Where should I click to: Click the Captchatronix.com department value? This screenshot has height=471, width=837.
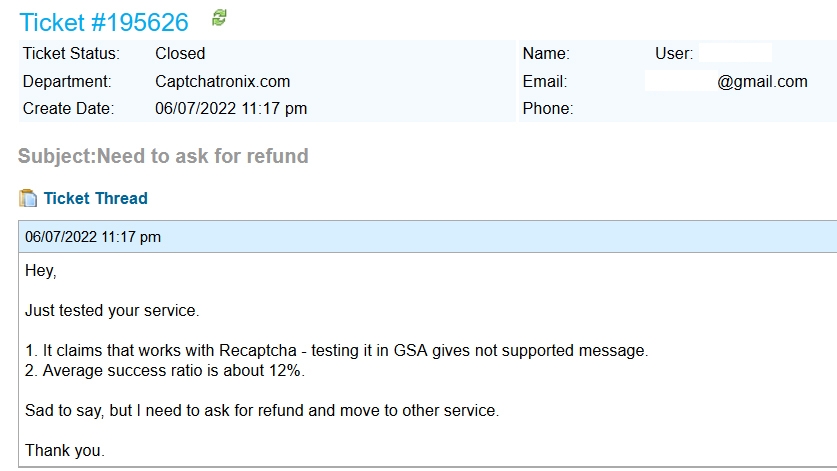tap(223, 81)
